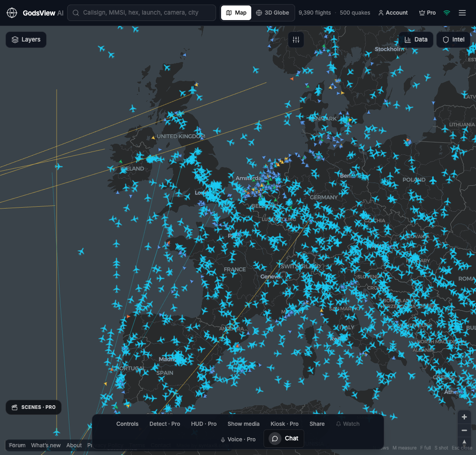Toggle Show media

[x=243, y=424]
